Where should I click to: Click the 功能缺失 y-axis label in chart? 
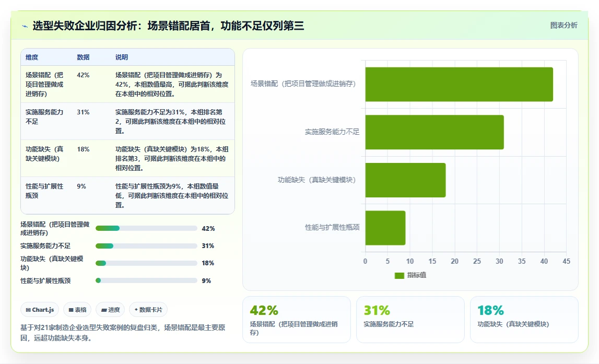[x=316, y=180]
